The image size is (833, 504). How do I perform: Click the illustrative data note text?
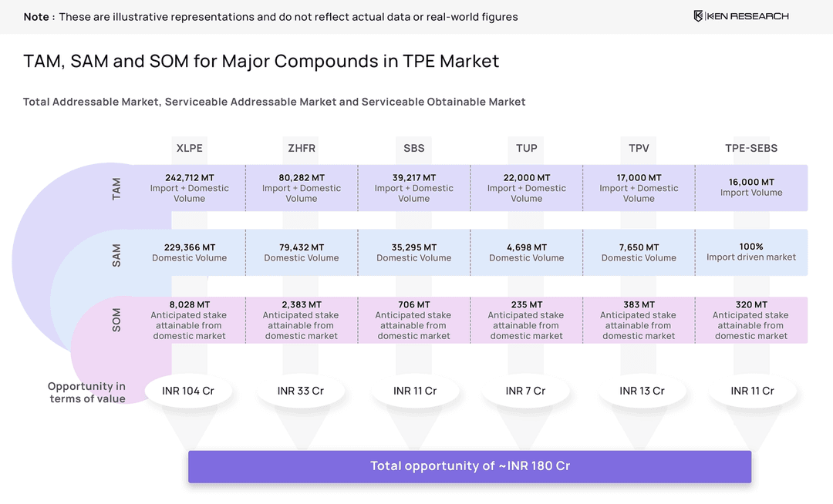pos(270,16)
